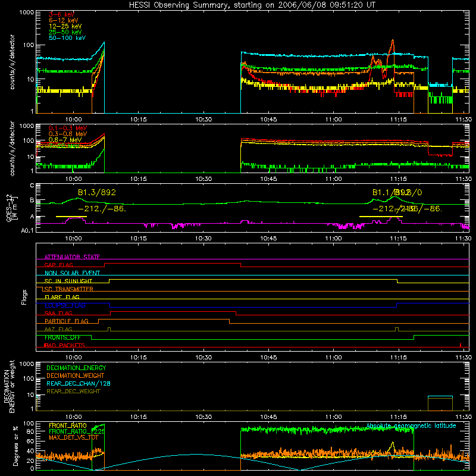Viewport: 476px width, 476px height.
Task: Select the MAX_DET_VS_TOT legend label
Action: point(73,437)
